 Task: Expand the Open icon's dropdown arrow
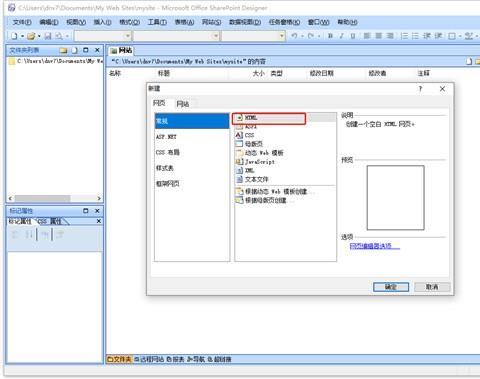click(39, 36)
